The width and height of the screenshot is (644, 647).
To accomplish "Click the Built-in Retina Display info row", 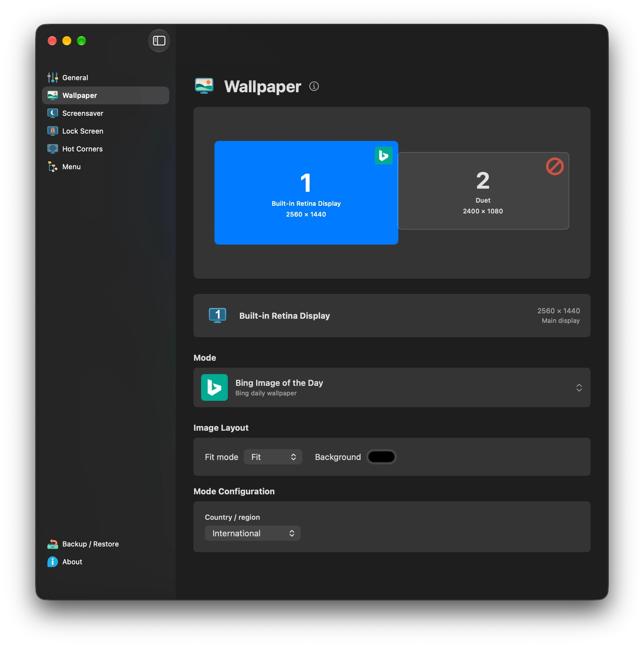I will click(391, 316).
